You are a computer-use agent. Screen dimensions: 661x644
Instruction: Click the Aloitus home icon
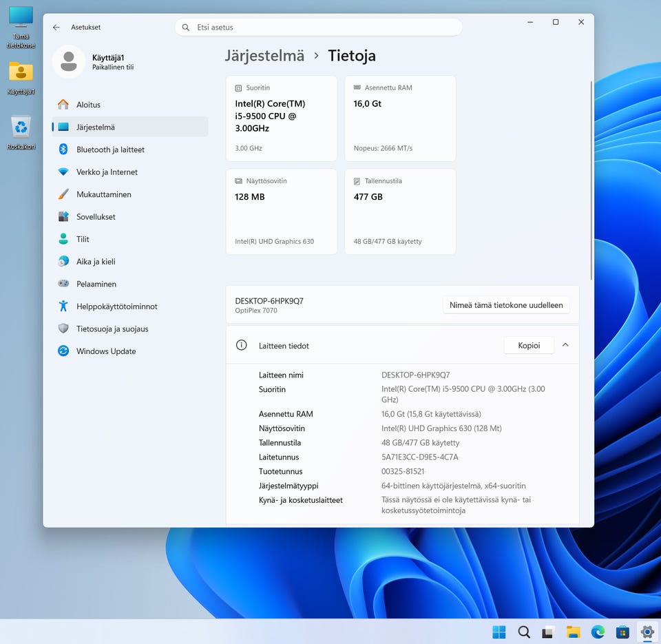pos(63,105)
